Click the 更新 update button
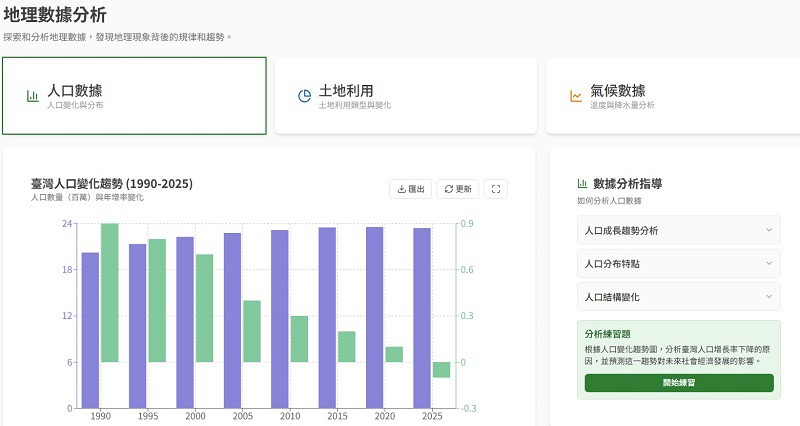Screen dimensions: 800x426 pyautogui.click(x=458, y=189)
